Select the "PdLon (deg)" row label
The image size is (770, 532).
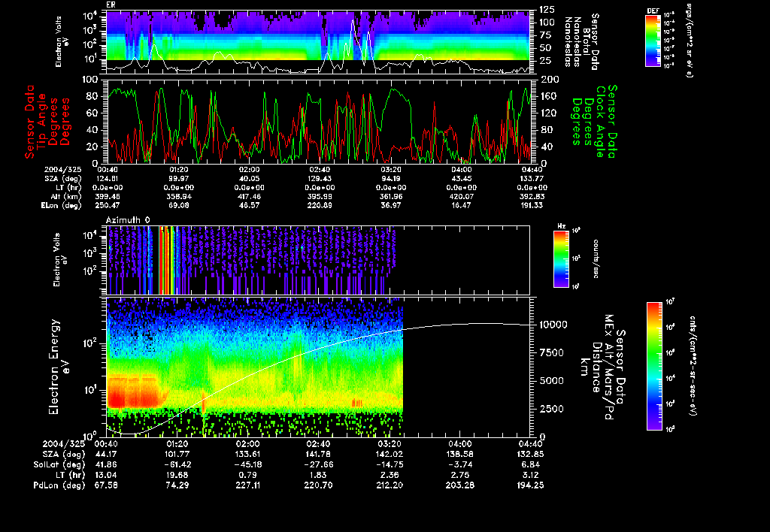click(x=59, y=485)
